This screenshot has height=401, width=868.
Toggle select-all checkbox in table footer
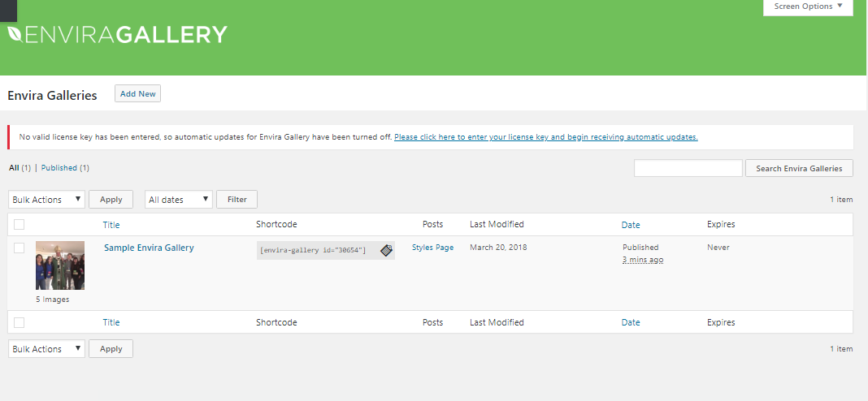(x=20, y=322)
